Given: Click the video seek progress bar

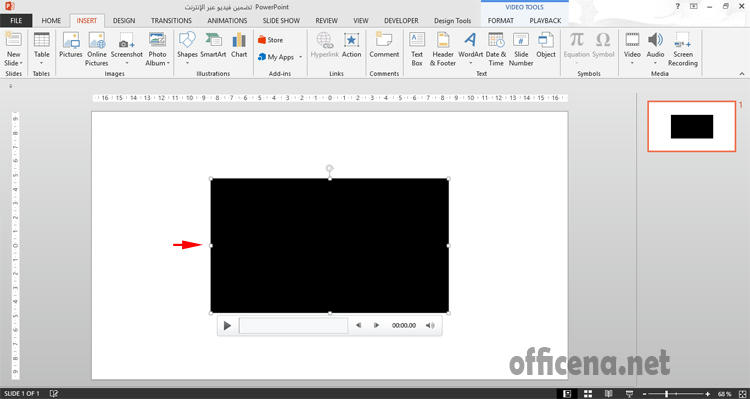Looking at the screenshot, I should (x=293, y=325).
